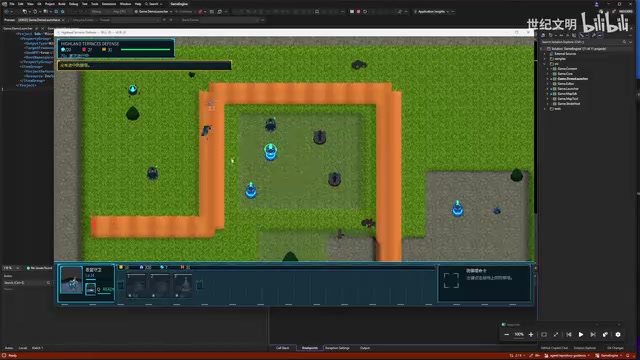This screenshot has height=360, width=640.
Task: Collapse the src folder node
Action: click(x=544, y=64)
